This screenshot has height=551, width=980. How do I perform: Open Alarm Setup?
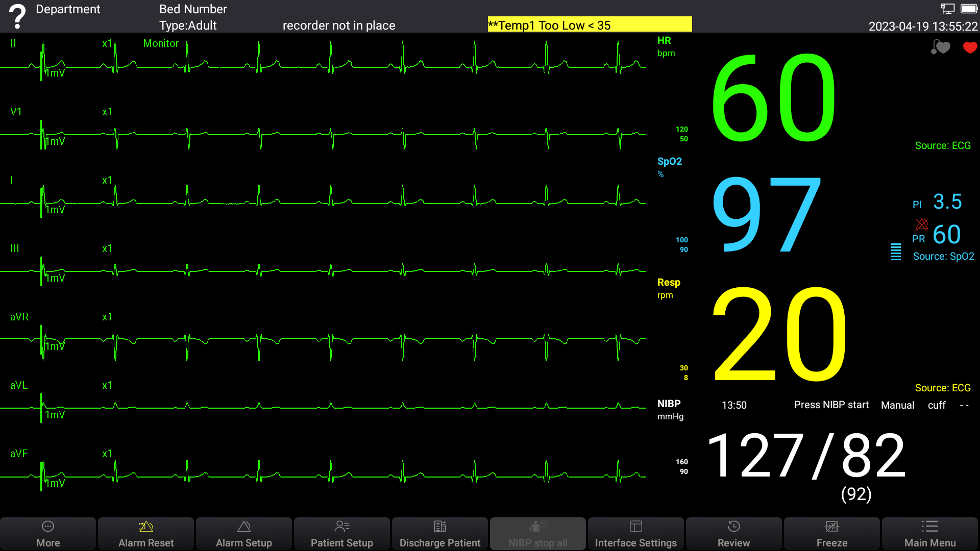pyautogui.click(x=244, y=533)
